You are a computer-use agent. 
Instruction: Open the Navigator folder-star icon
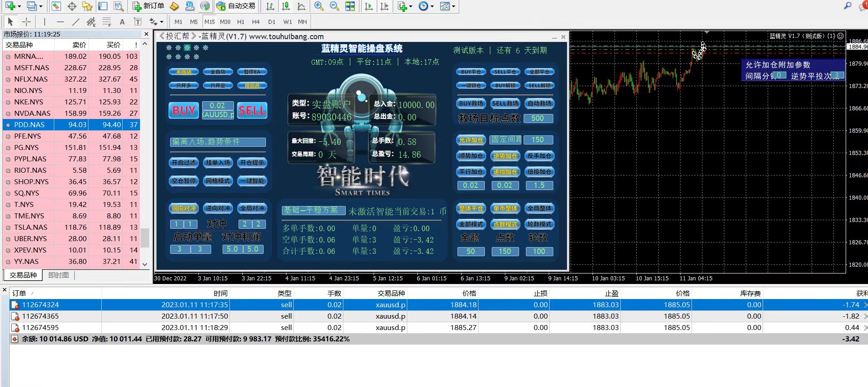point(87,6)
